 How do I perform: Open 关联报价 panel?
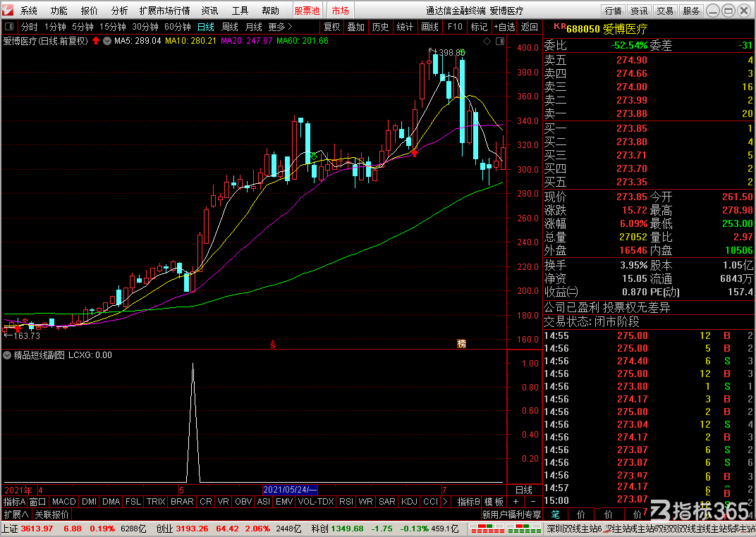click(51, 514)
